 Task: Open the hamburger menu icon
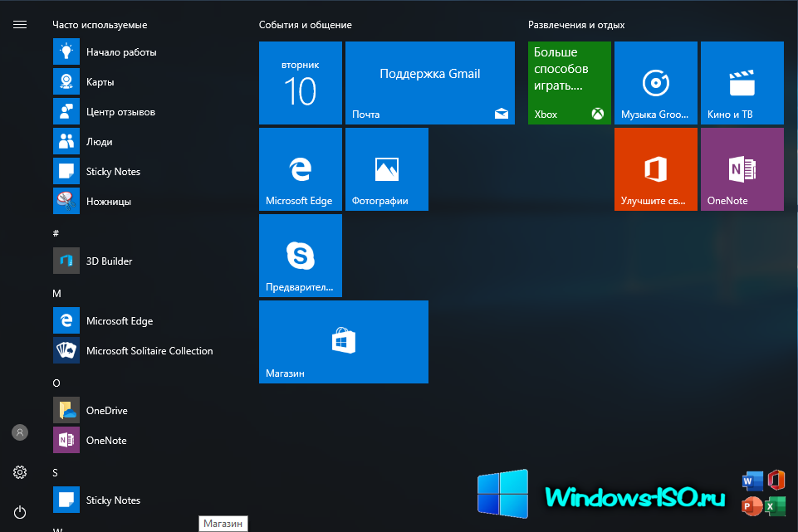(x=20, y=24)
